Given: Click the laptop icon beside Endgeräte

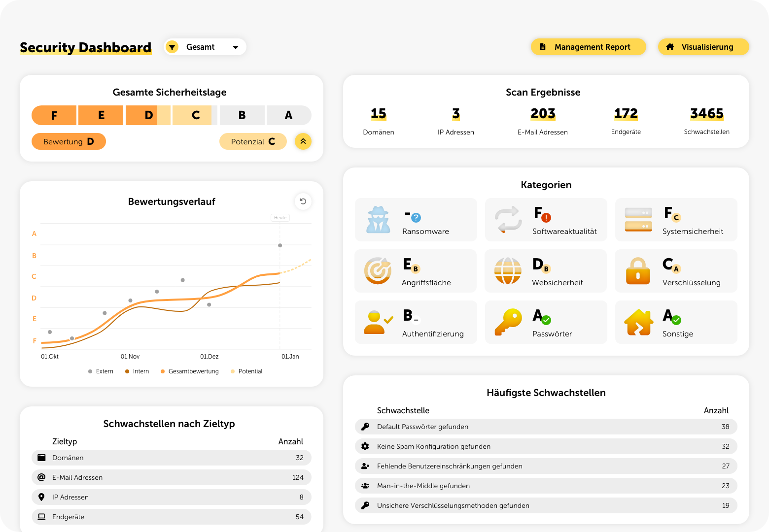Looking at the screenshot, I should coord(41,517).
